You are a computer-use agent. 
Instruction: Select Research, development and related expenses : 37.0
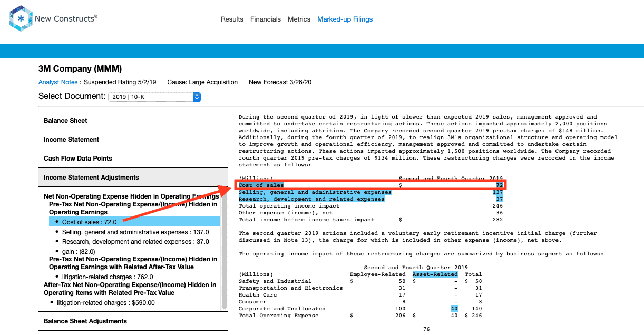pyautogui.click(x=134, y=242)
